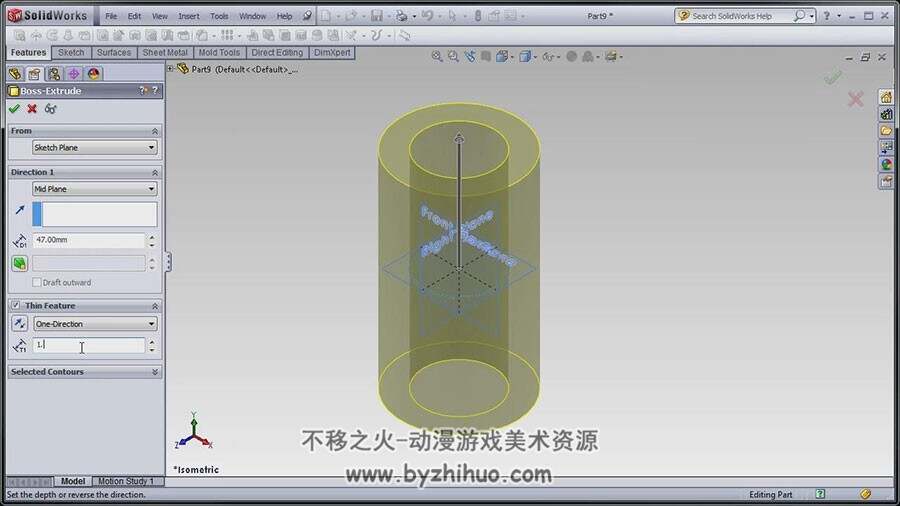Open the DisplayManager color ball tab
900x506 pixels.
coord(94,73)
